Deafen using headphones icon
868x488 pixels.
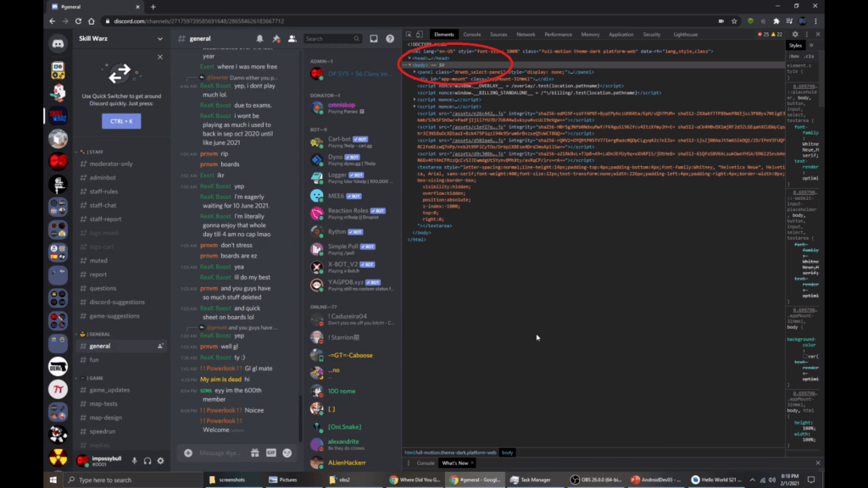click(147, 460)
